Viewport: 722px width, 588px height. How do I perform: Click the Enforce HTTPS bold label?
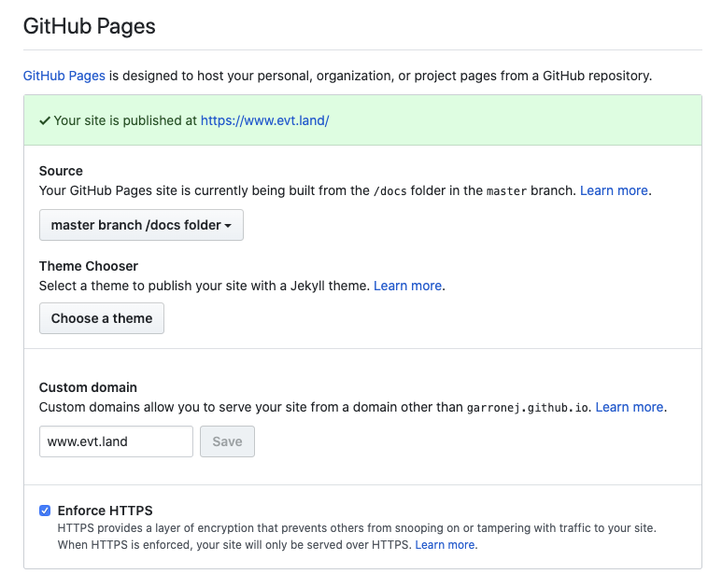pos(105,511)
